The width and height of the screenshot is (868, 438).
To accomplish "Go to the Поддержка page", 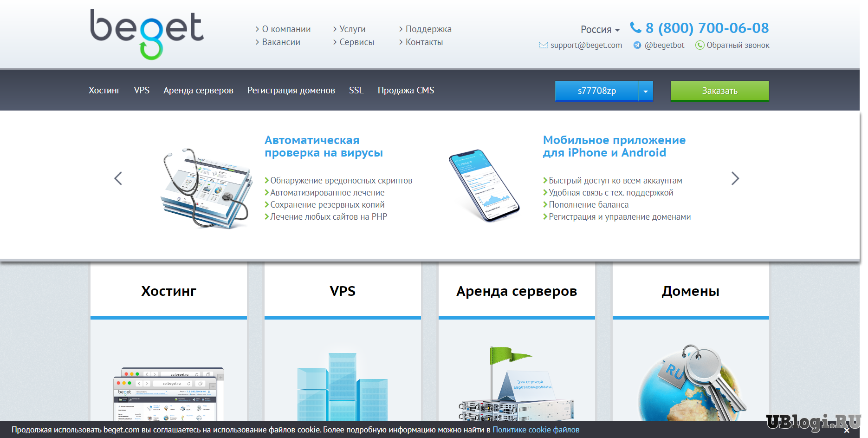I will (428, 29).
